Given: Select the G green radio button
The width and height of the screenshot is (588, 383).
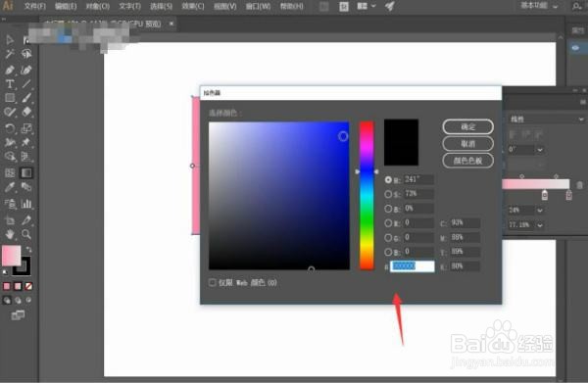Looking at the screenshot, I should (x=388, y=238).
